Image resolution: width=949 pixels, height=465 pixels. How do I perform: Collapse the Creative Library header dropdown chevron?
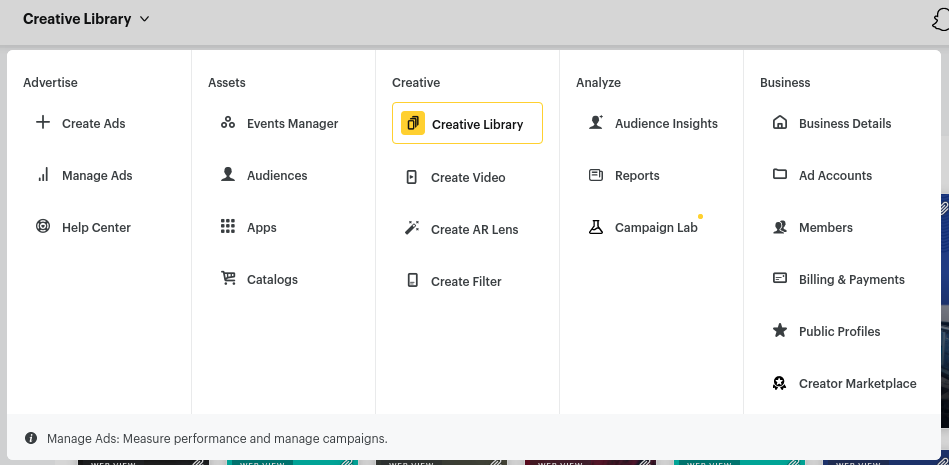tap(144, 19)
